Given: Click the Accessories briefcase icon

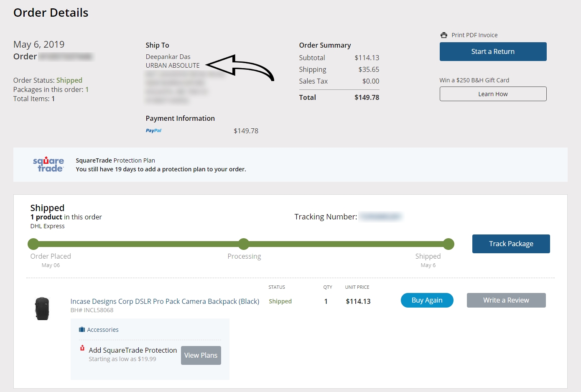Looking at the screenshot, I should [x=82, y=330].
